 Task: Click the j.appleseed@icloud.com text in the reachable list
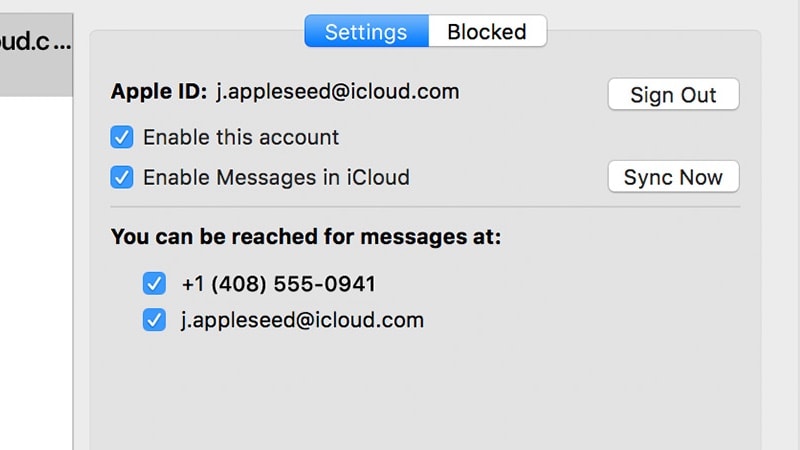tap(303, 320)
